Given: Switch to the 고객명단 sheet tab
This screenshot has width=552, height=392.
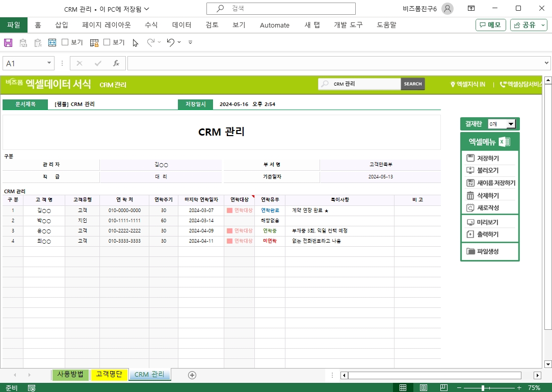Looking at the screenshot, I should tap(109, 375).
